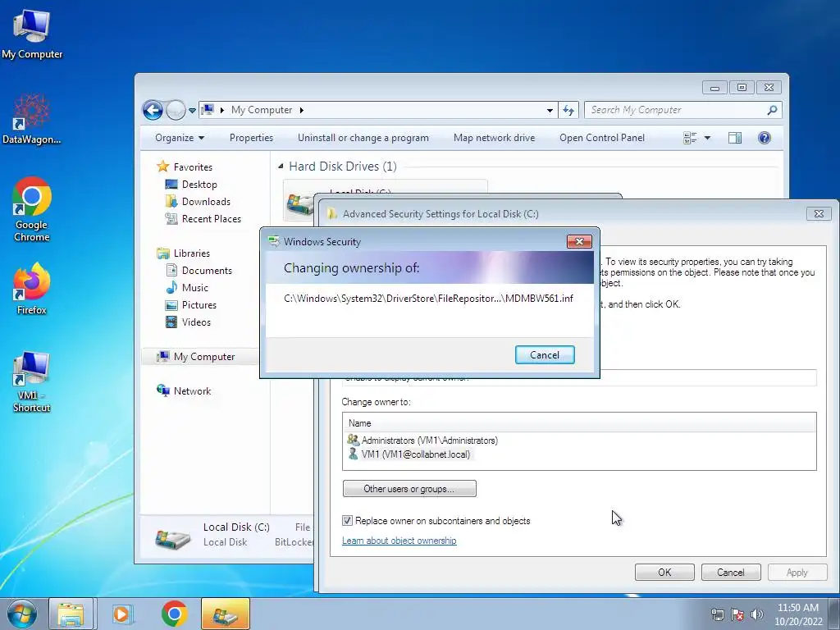
Task: Open Pictures library
Action: tap(191, 305)
